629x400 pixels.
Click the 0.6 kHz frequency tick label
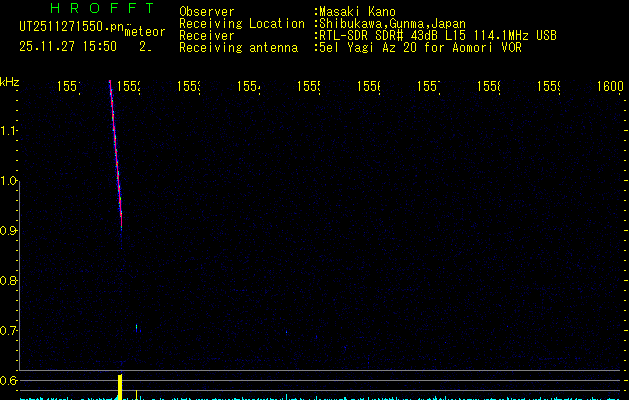coord(10,381)
